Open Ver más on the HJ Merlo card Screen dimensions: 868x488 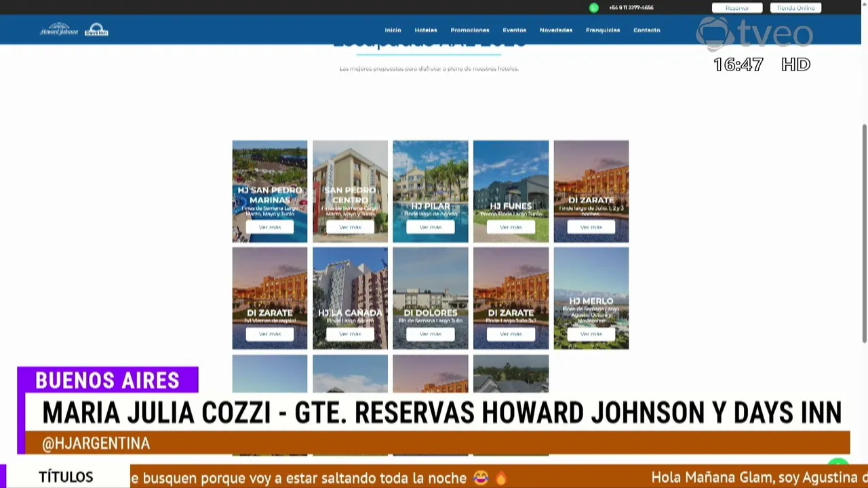pos(591,334)
